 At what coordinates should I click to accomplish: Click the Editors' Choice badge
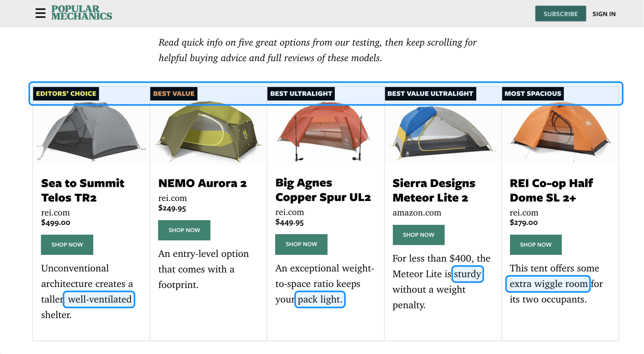[66, 94]
